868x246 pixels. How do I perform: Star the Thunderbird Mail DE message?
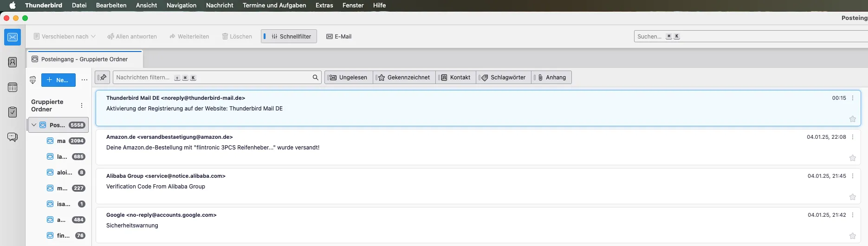853,119
